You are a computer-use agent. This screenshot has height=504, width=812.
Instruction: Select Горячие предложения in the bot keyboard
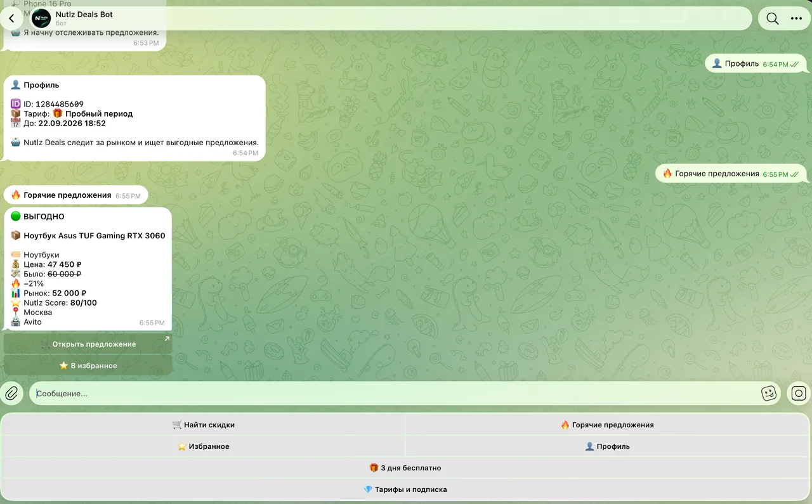tap(607, 425)
